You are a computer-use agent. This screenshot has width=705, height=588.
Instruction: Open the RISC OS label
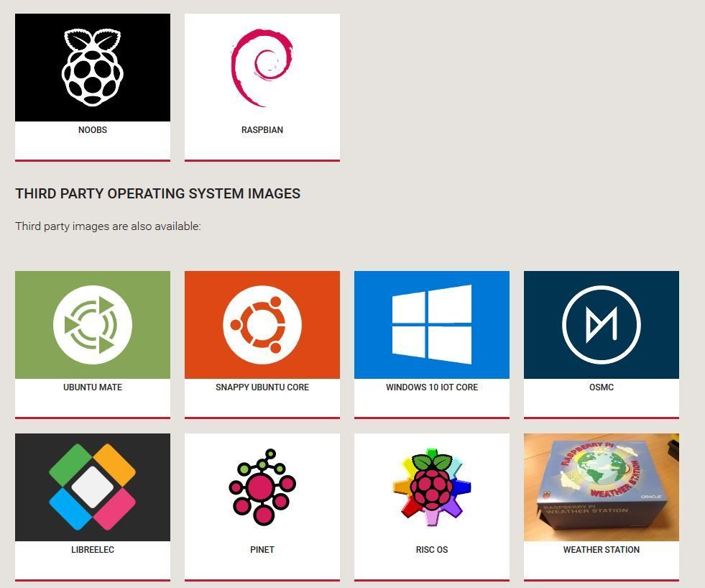[431, 549]
